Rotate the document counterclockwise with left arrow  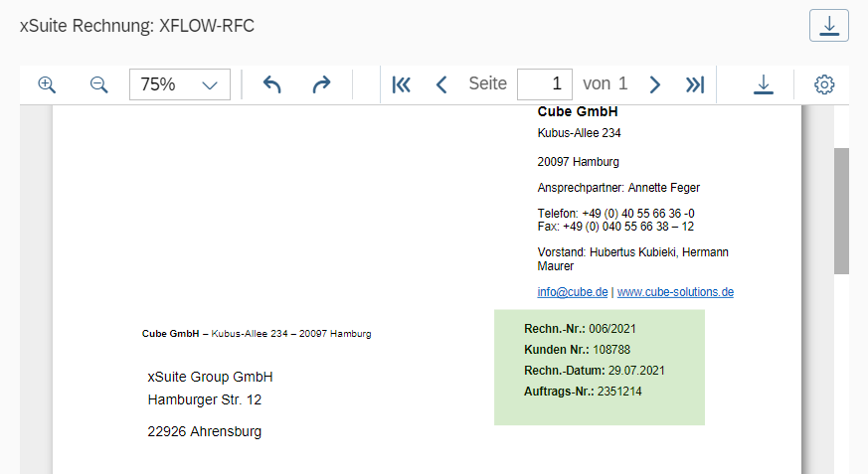click(272, 84)
